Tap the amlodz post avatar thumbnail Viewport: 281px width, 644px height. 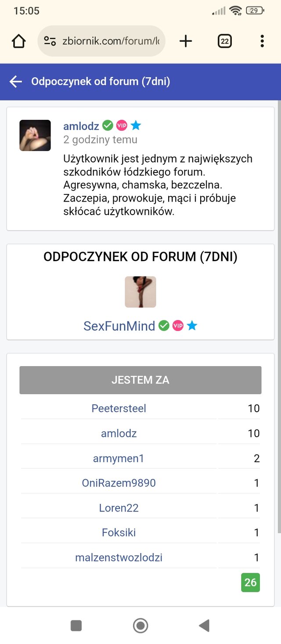35,135
